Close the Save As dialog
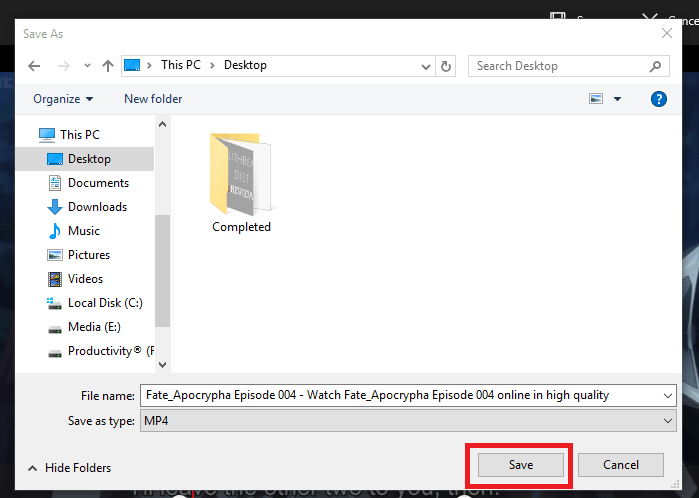This screenshot has width=699, height=498. [666, 33]
